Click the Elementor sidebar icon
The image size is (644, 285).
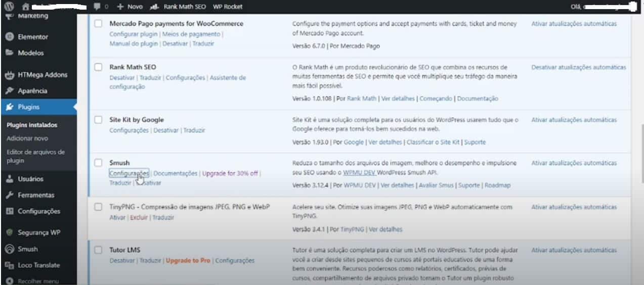pos(9,36)
